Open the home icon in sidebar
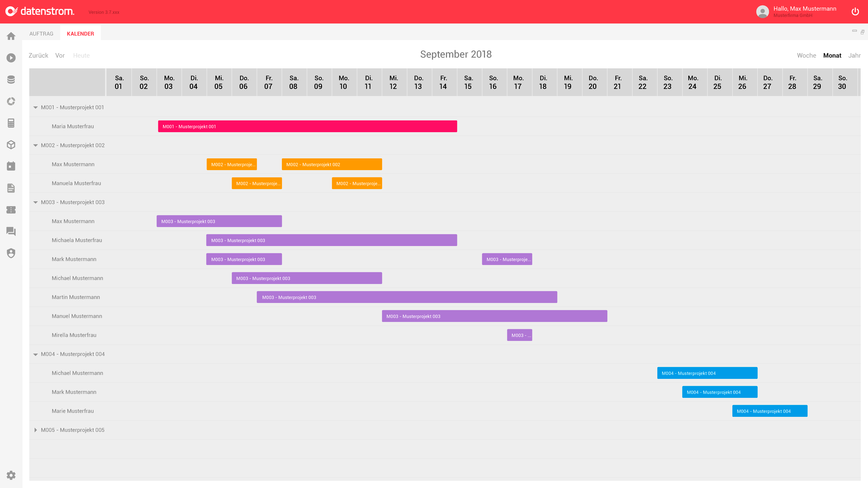 tap(11, 36)
